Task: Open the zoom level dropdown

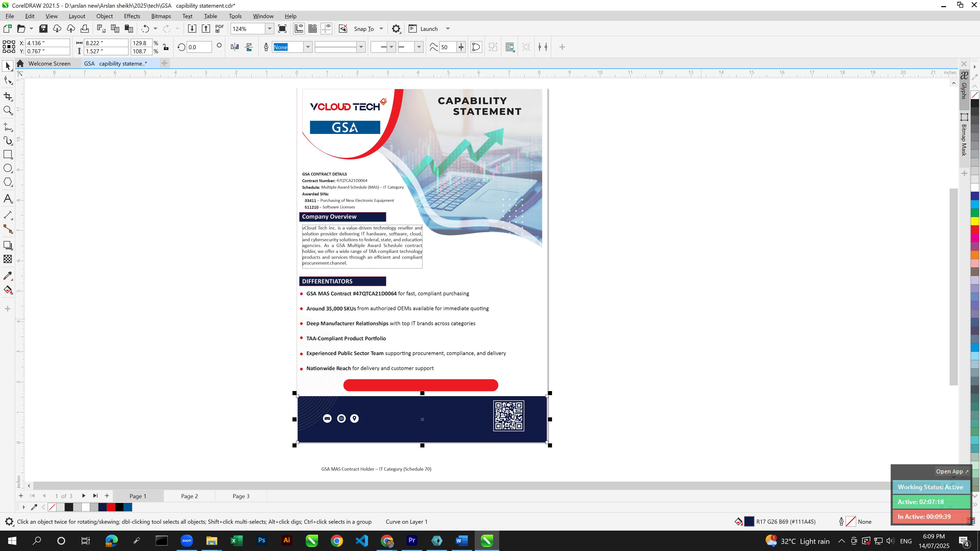Action: [269, 29]
